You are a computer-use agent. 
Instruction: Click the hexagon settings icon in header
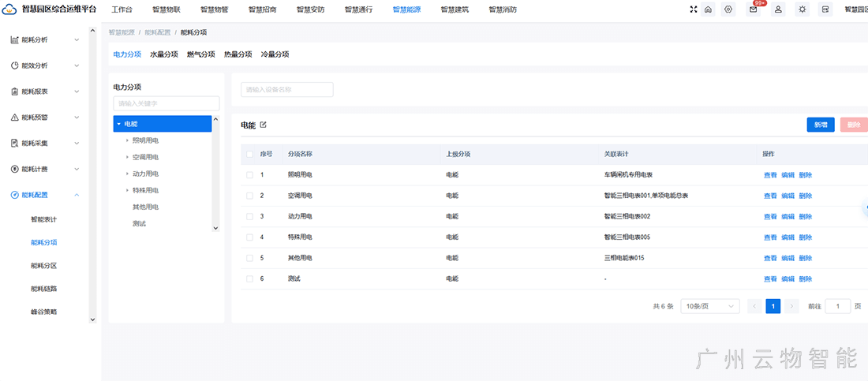[728, 9]
